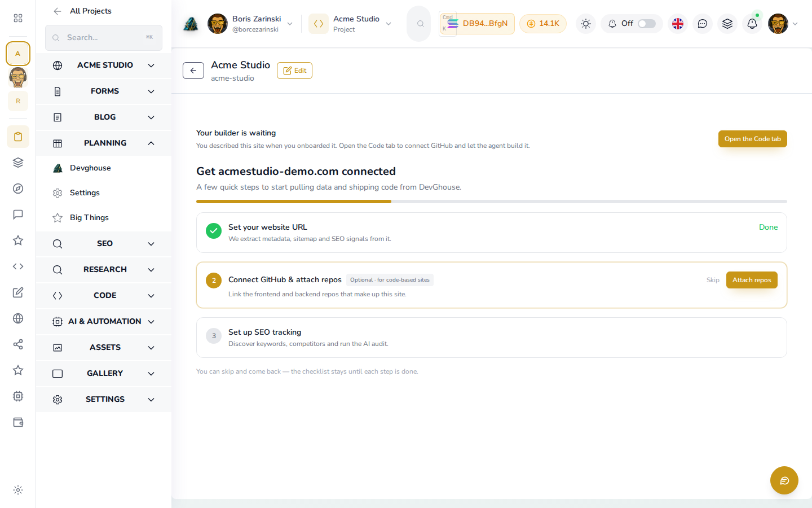Open Boris Zarinski account dropdown

250,24
